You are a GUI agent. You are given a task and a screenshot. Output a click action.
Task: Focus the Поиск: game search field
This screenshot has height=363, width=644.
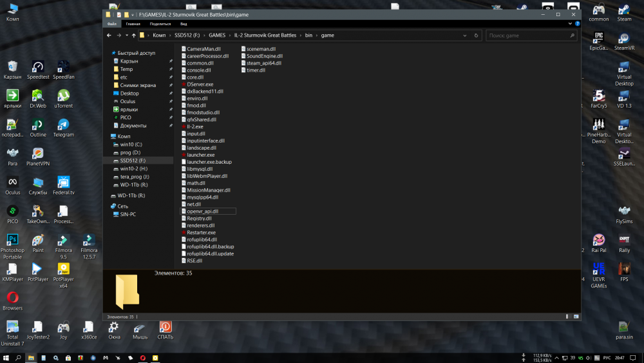coord(531,35)
